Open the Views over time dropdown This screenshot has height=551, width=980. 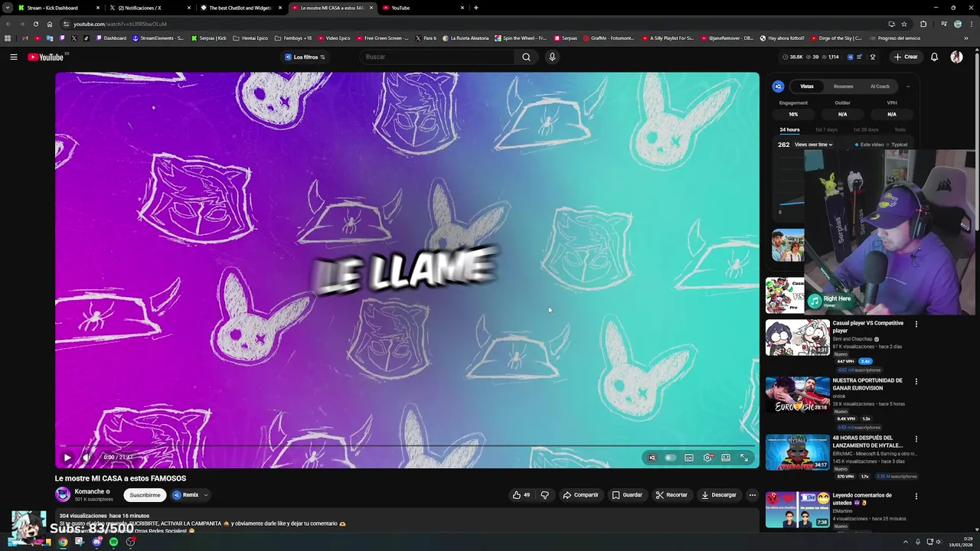(x=813, y=145)
